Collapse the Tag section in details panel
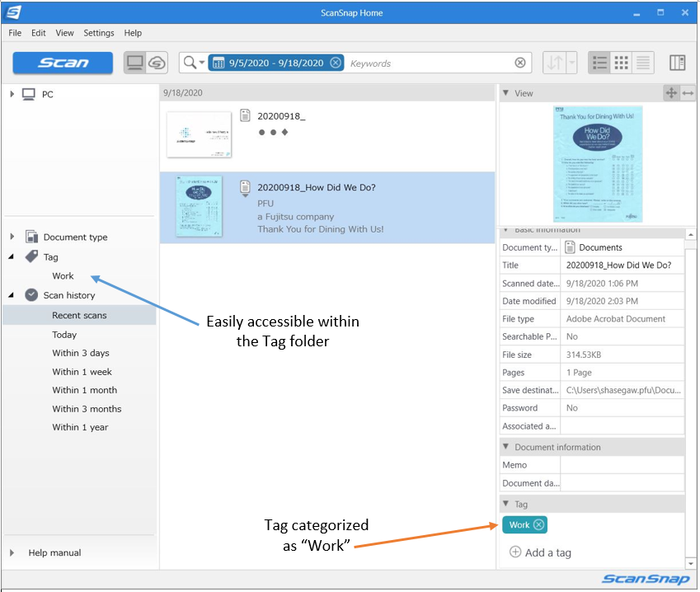The image size is (700, 592). tap(505, 504)
